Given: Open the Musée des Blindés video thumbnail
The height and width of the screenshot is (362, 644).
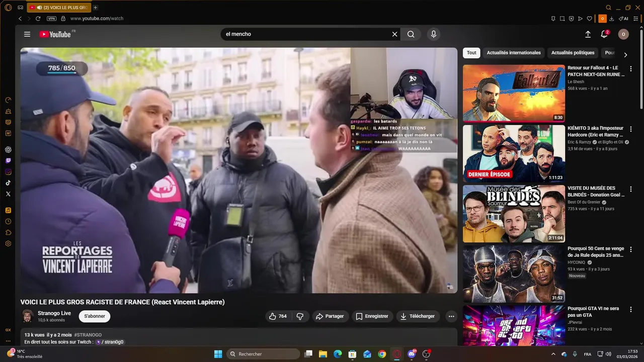Looking at the screenshot, I should coord(514,214).
